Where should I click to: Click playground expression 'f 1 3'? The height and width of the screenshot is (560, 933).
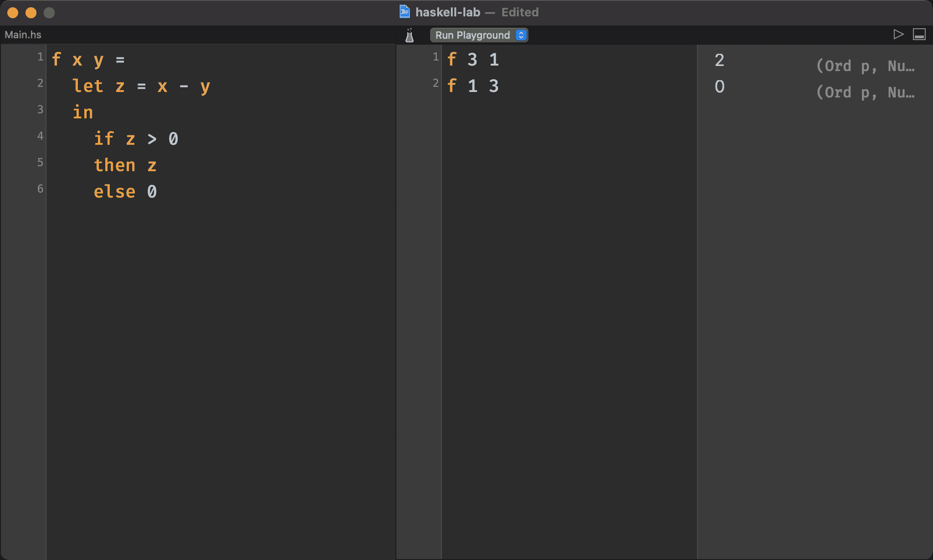point(473,86)
